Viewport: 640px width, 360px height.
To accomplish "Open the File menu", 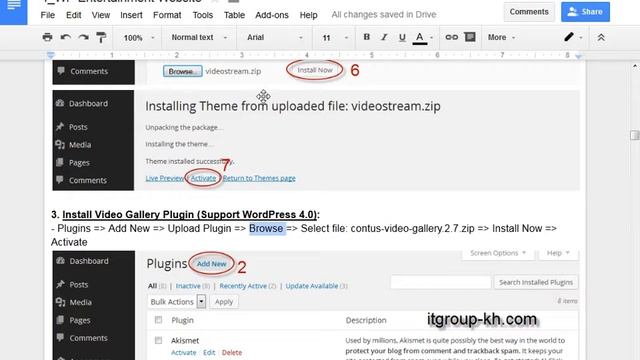I will click(x=48, y=15).
